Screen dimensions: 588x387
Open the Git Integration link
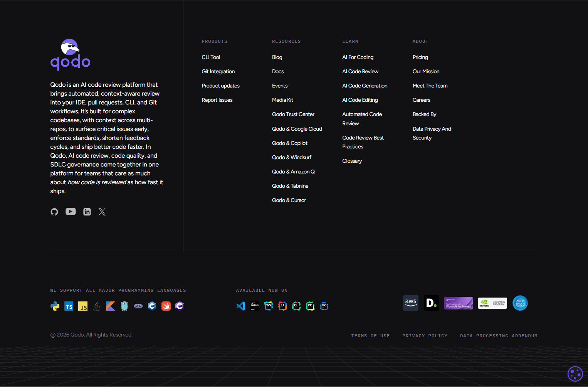click(218, 71)
